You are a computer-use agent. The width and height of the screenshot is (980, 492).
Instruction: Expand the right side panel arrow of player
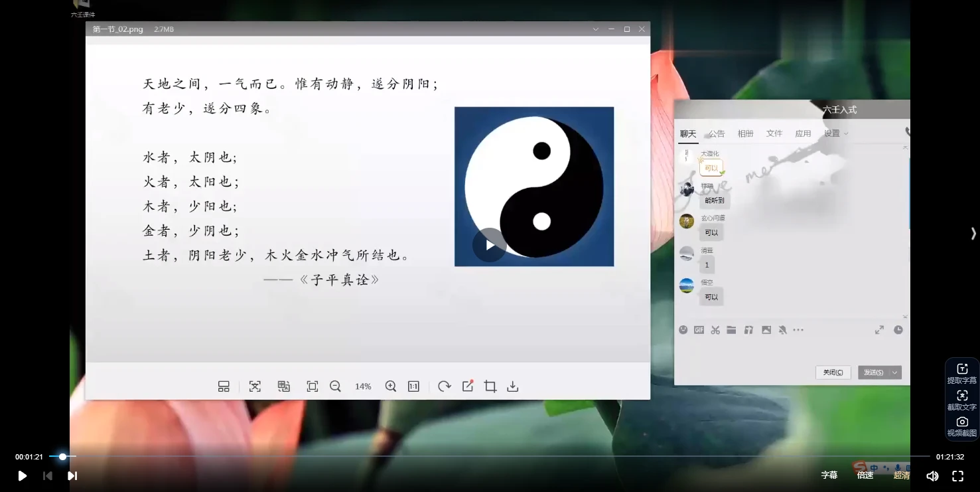point(973,233)
